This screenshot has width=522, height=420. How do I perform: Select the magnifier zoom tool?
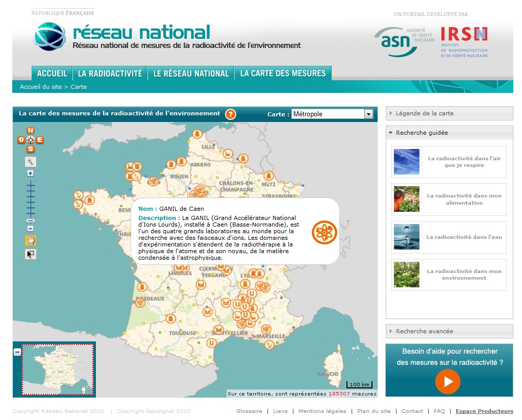[x=30, y=162]
